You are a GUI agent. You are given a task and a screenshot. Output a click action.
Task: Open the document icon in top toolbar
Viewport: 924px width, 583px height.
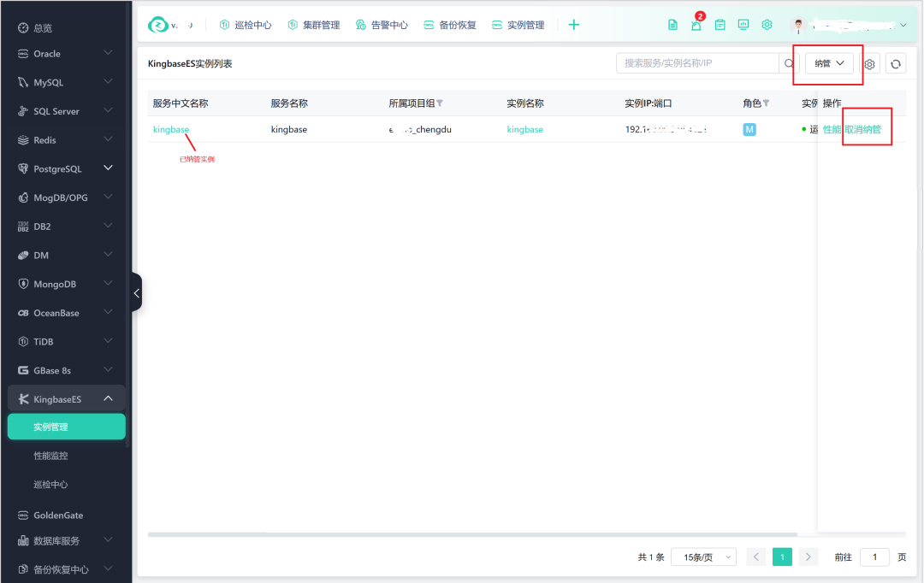(672, 25)
